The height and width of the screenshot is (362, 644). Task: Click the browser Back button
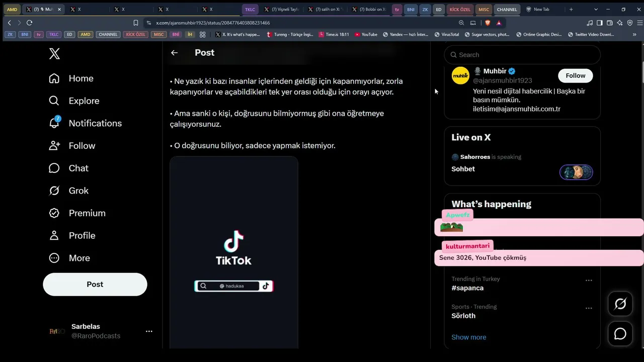pos(9,23)
